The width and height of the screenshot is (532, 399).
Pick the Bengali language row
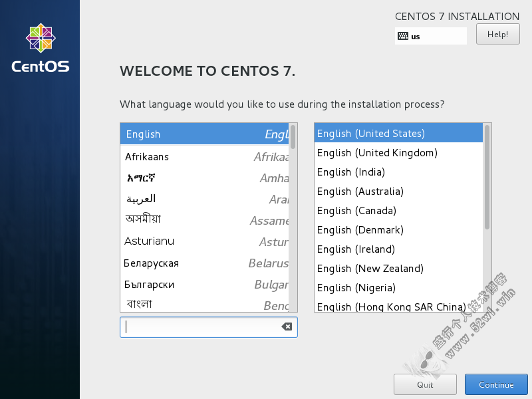point(205,304)
